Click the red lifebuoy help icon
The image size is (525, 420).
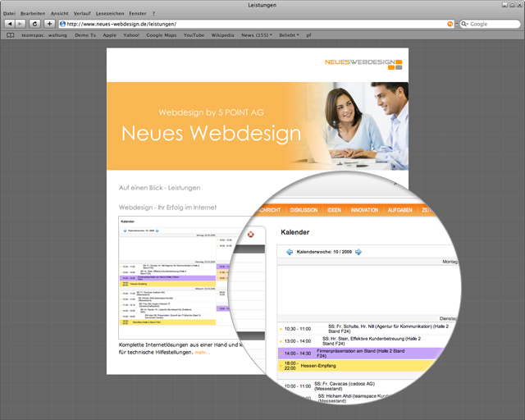(x=251, y=234)
